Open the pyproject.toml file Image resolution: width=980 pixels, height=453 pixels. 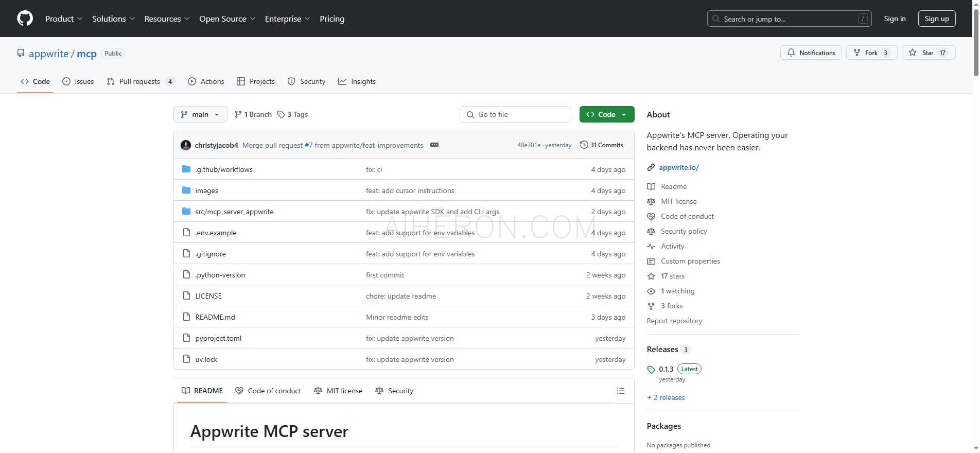218,338
